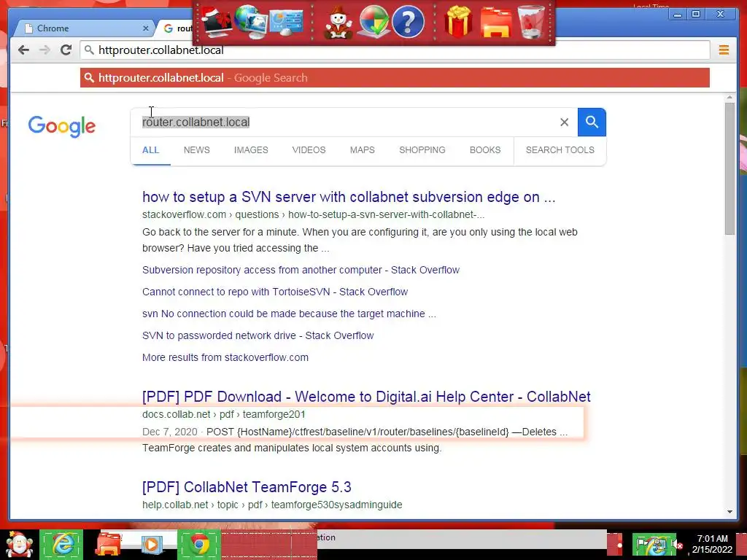Open '[PDF] CollabNet TeamForge 5.3' result

tap(247, 487)
